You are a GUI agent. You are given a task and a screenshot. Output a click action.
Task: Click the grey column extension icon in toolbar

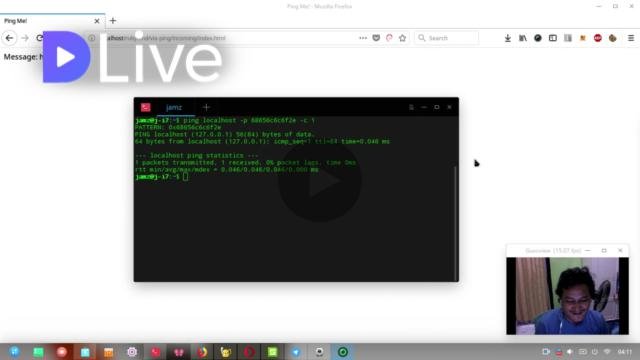(x=568, y=38)
